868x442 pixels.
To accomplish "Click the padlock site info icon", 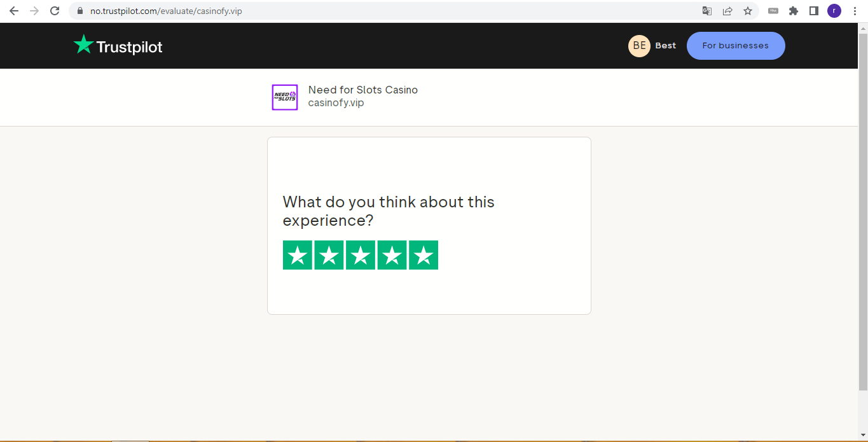I will point(79,11).
